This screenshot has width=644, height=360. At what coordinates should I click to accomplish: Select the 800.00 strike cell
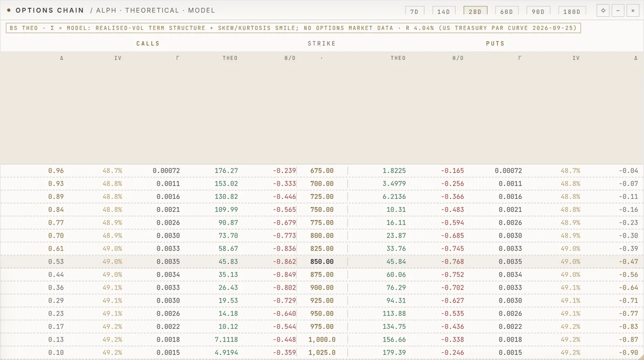point(322,236)
